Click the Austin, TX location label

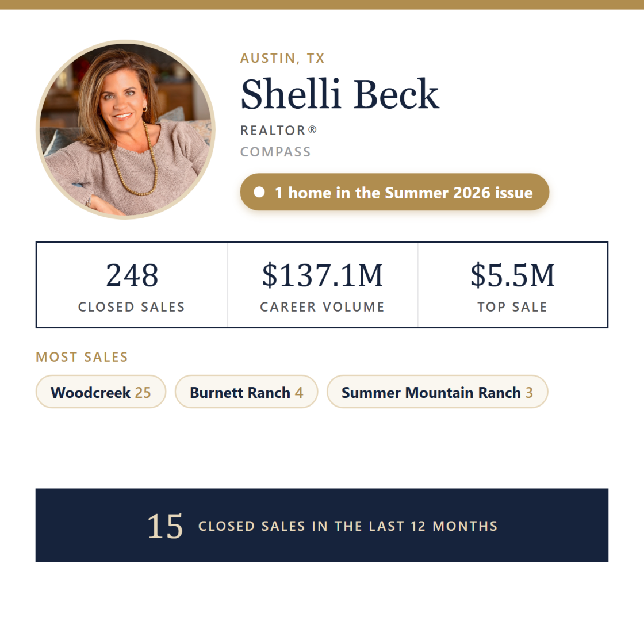pos(282,58)
